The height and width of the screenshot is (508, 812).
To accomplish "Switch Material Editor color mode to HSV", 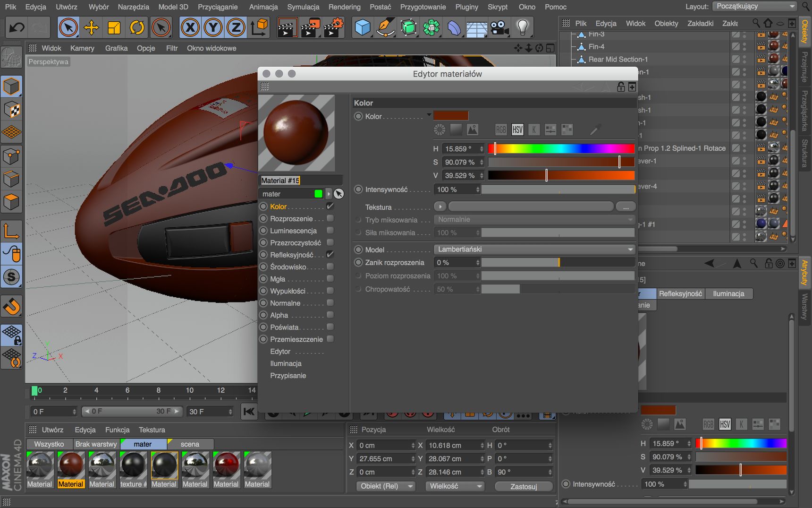I will pos(517,129).
